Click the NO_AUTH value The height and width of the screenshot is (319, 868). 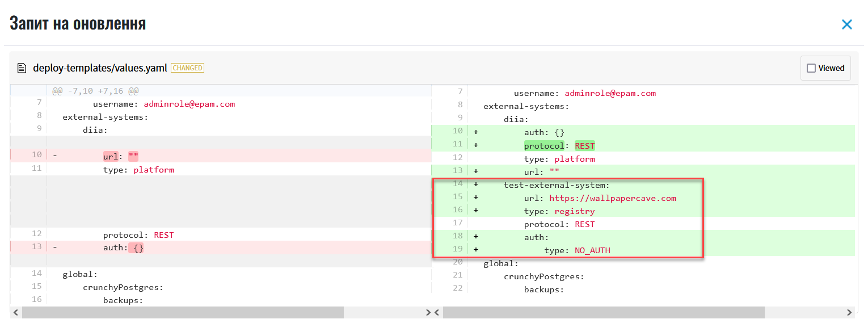tap(592, 250)
